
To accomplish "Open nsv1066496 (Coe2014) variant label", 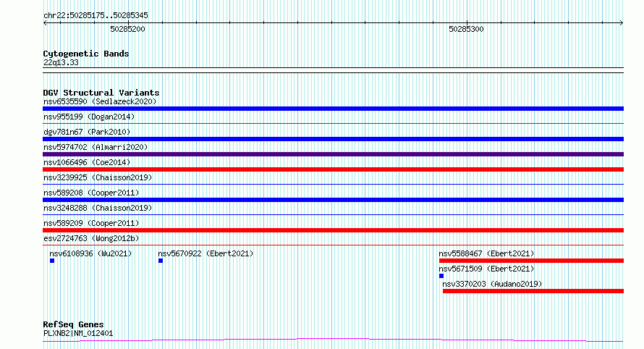I will point(87,162).
